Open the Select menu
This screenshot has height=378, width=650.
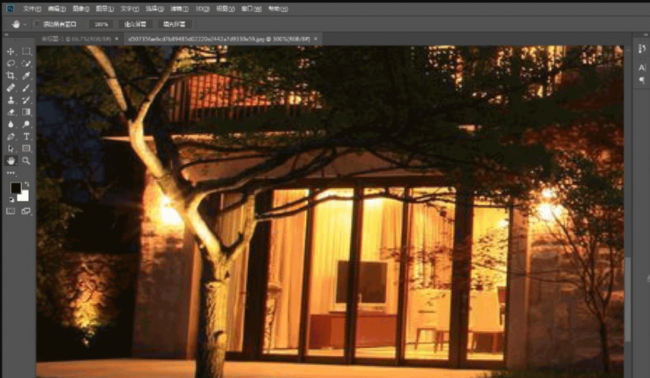point(154,9)
